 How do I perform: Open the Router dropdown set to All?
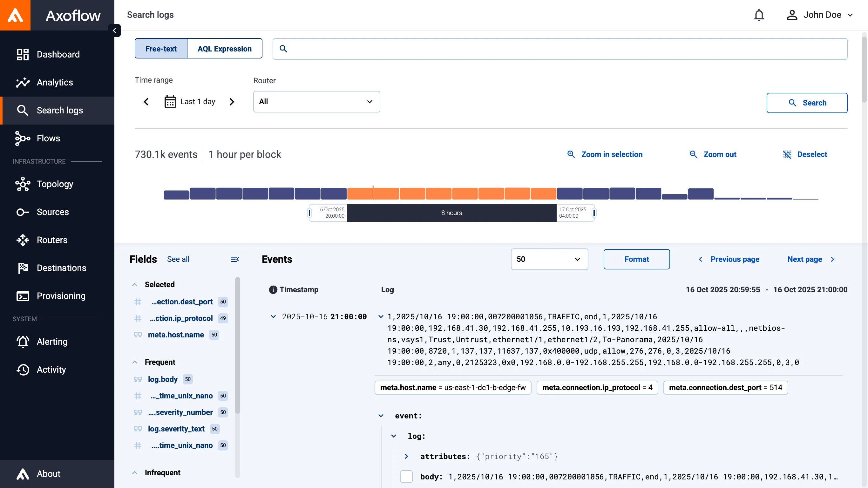(x=316, y=101)
